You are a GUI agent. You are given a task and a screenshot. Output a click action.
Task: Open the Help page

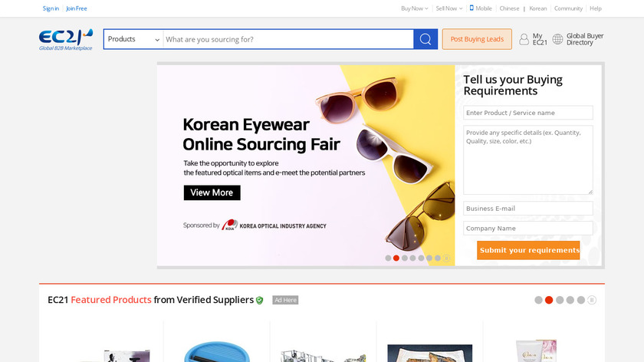(596, 8)
